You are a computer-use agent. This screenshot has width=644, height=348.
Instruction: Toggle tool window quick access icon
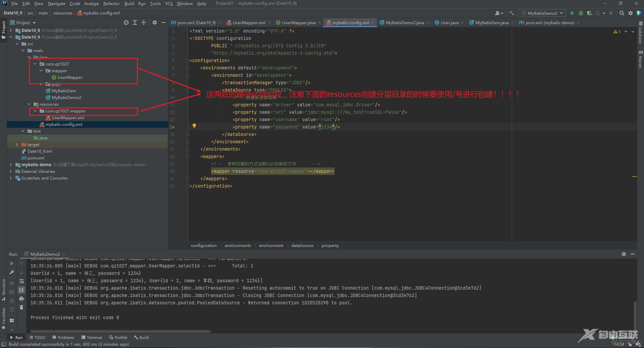(3, 344)
